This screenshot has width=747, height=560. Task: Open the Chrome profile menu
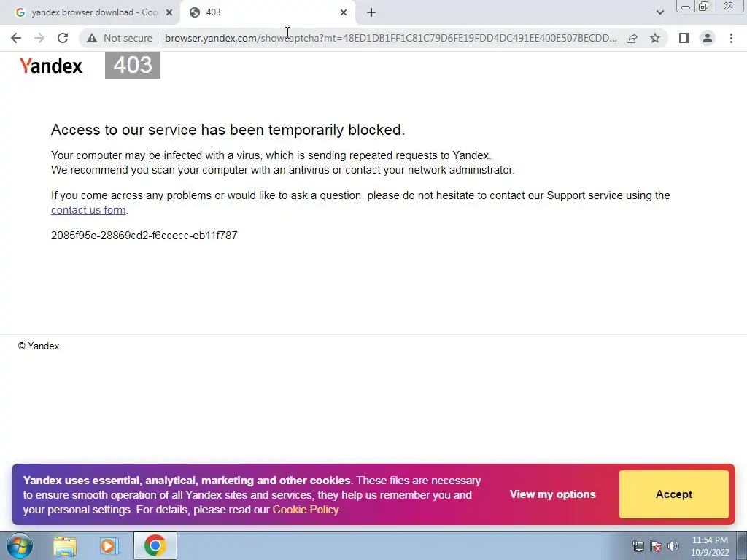[x=708, y=38]
